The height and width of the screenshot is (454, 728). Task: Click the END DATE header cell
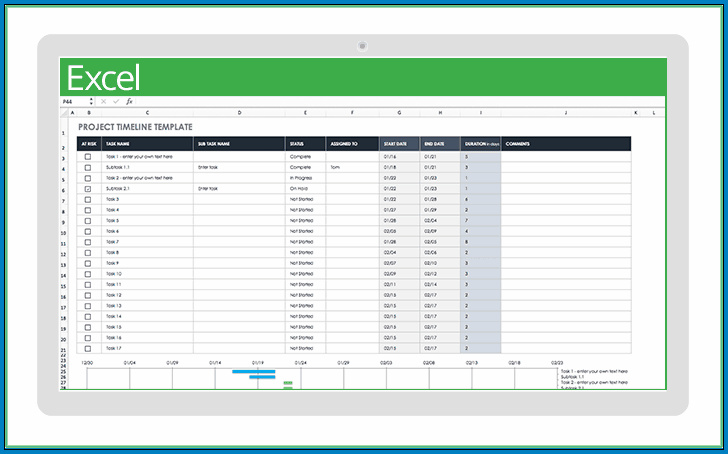(440, 144)
